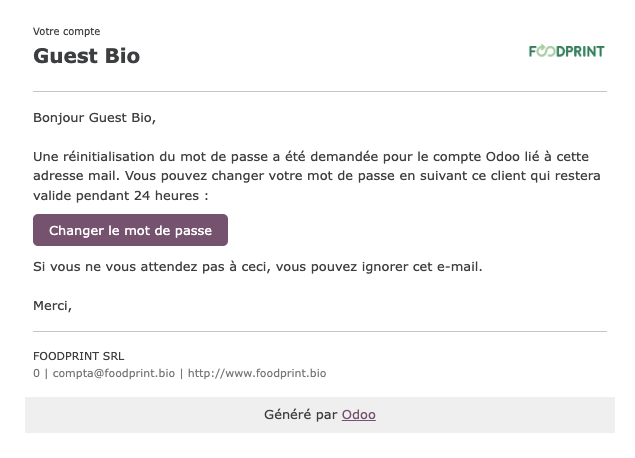Open the http://www.foodprint.bio website link

[257, 373]
